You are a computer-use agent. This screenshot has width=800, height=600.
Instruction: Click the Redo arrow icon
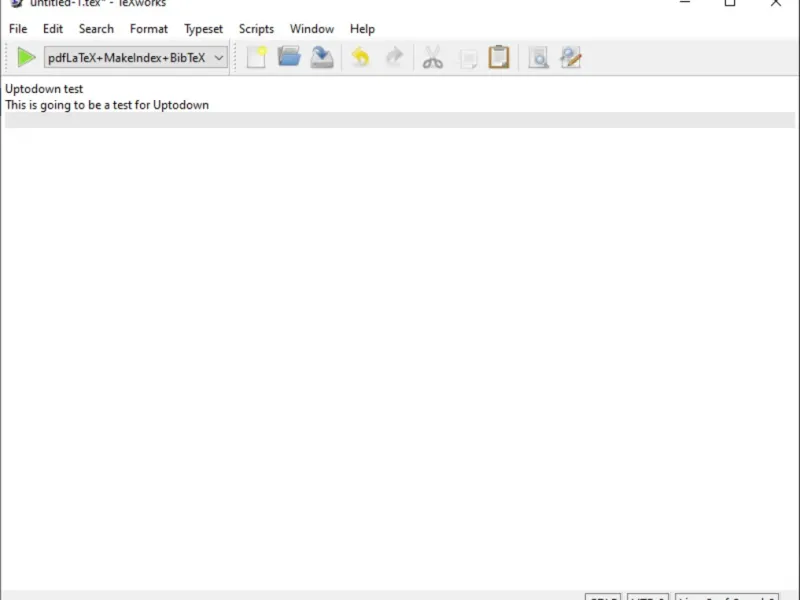(x=394, y=57)
